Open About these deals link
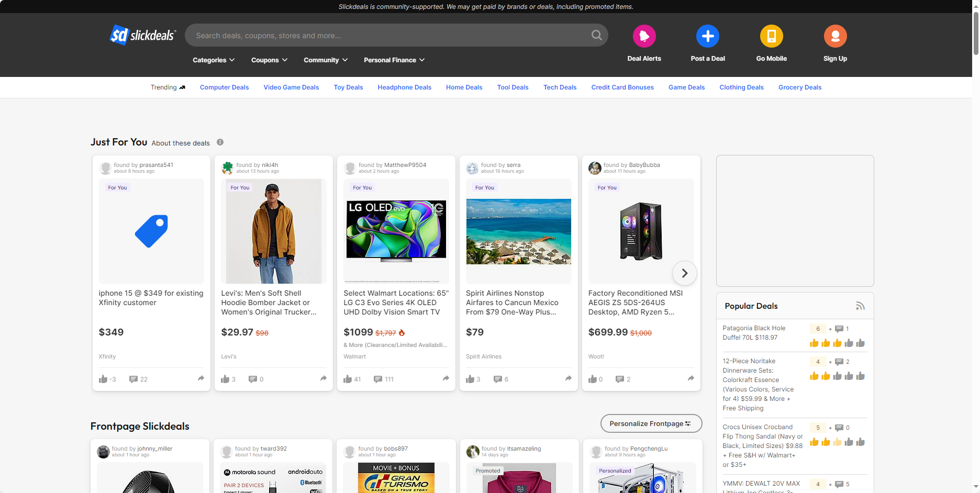The width and height of the screenshot is (980, 493). tap(181, 143)
